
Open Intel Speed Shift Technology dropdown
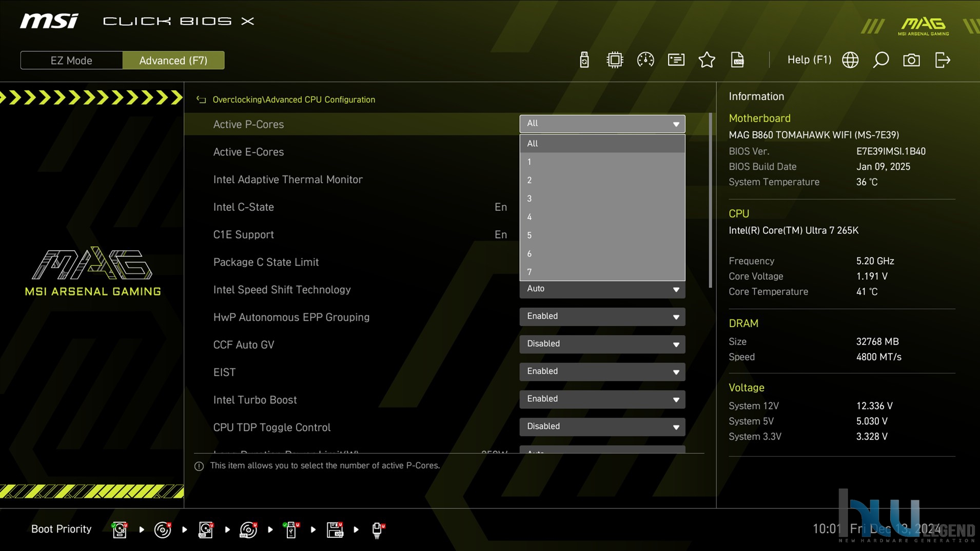click(602, 289)
